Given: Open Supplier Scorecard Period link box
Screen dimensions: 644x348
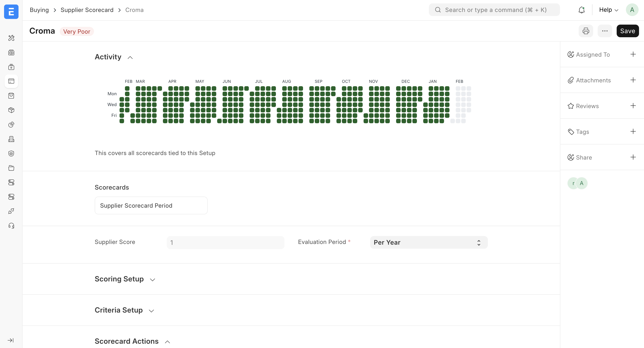Looking at the screenshot, I should tap(151, 205).
